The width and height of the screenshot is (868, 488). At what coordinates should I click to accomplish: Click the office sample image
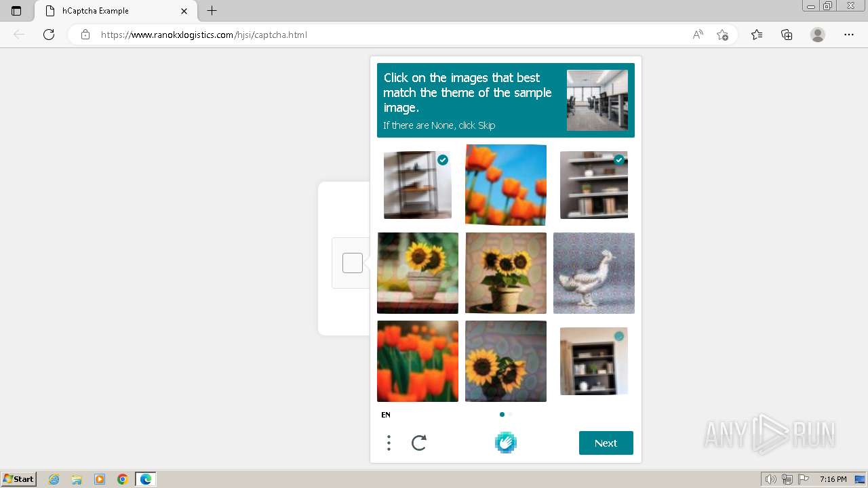click(x=597, y=100)
